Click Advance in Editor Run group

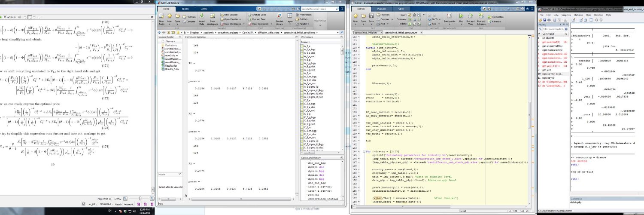click(495, 21)
